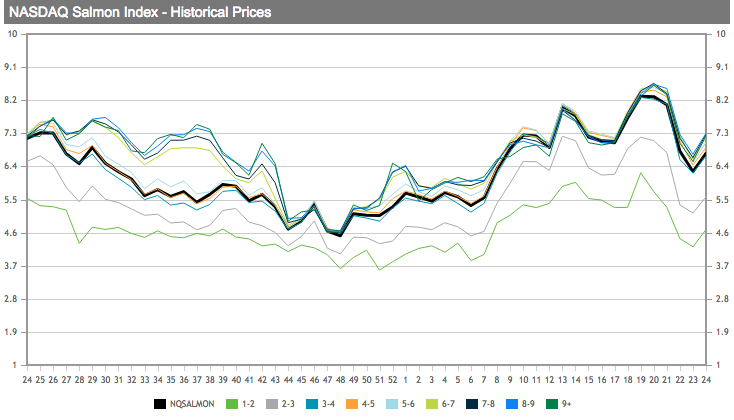Toggle the 6-7 series legend label
The width and height of the screenshot is (734, 420).
coord(448,404)
